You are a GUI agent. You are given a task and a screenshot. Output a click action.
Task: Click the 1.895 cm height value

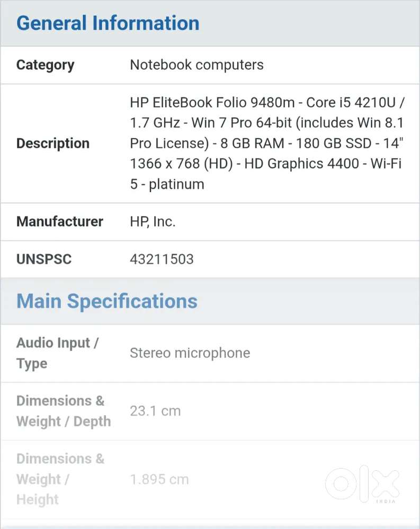(x=159, y=479)
